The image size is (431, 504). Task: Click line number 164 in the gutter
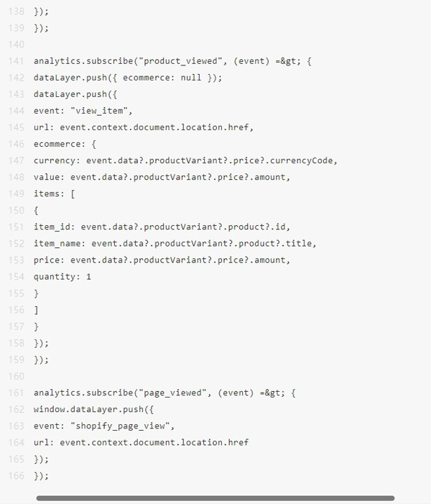click(x=16, y=442)
